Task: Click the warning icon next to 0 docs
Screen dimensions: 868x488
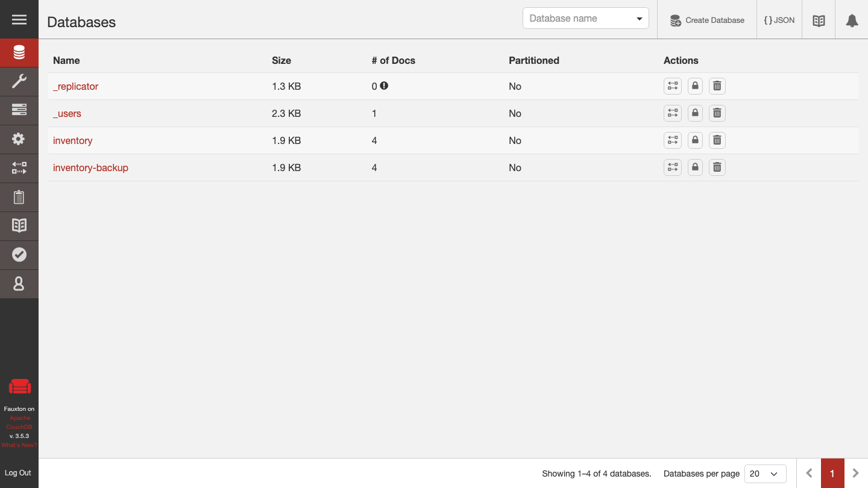Action: [x=384, y=86]
